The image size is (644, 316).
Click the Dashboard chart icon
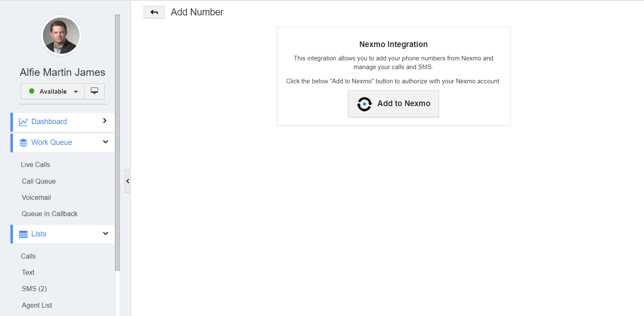[23, 122]
